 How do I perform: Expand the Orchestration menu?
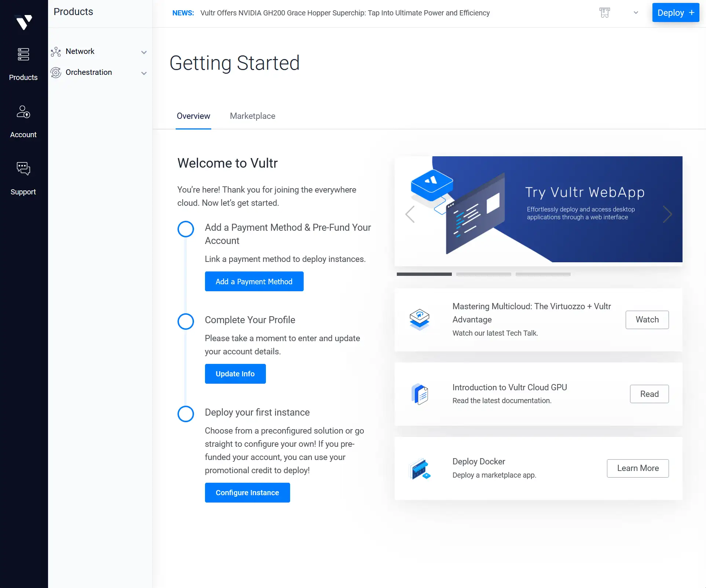pos(144,73)
